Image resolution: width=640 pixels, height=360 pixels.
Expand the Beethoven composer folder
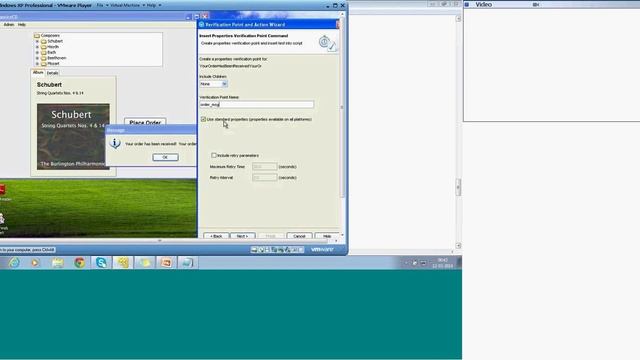(37, 58)
